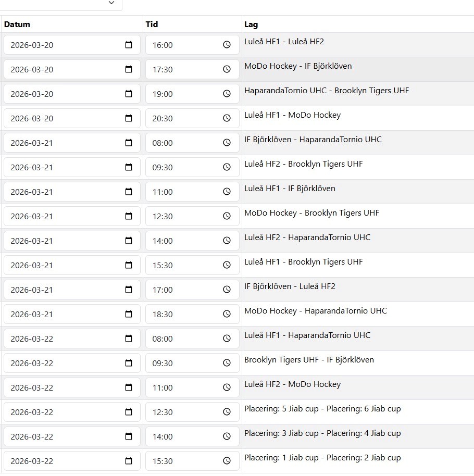This screenshot has height=476, width=474.
Task: Open calendar icon for Luleå HF2 - MoDo Hockey row
Action: click(129, 387)
